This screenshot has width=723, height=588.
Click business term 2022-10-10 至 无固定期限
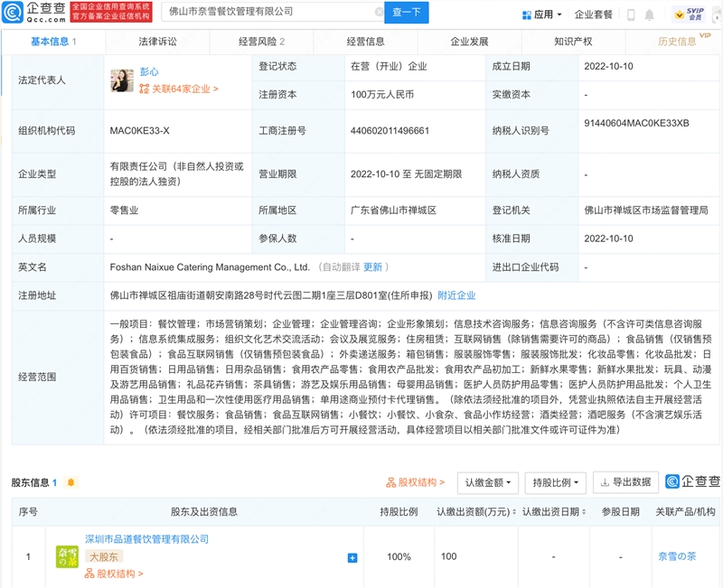[x=406, y=174]
